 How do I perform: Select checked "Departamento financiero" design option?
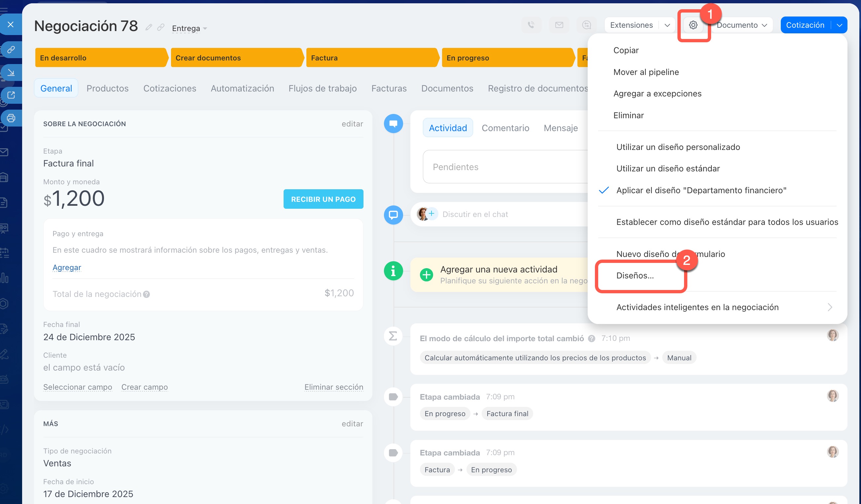[701, 190]
